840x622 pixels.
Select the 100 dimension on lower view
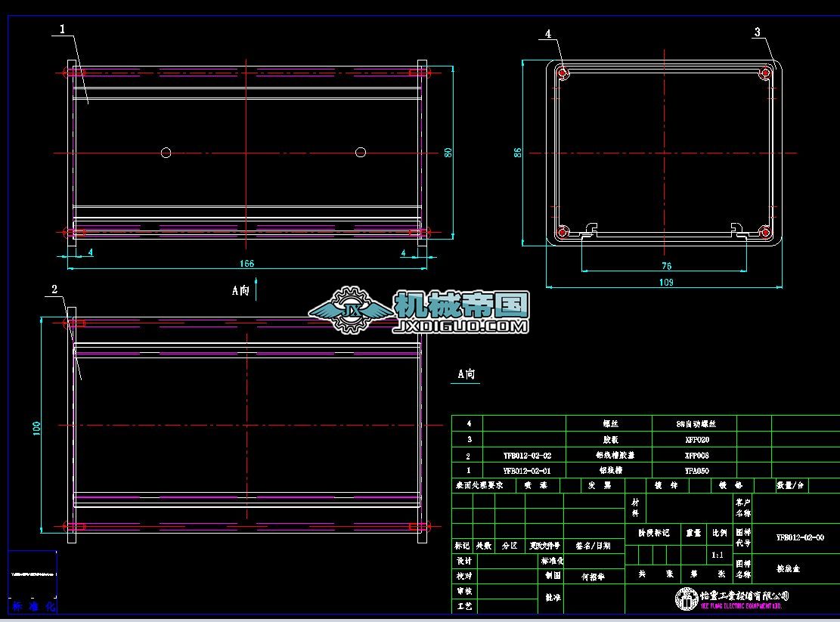[36, 429]
